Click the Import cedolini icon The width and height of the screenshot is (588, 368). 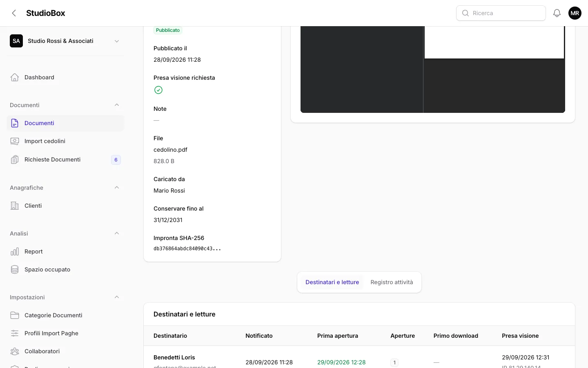tap(15, 141)
